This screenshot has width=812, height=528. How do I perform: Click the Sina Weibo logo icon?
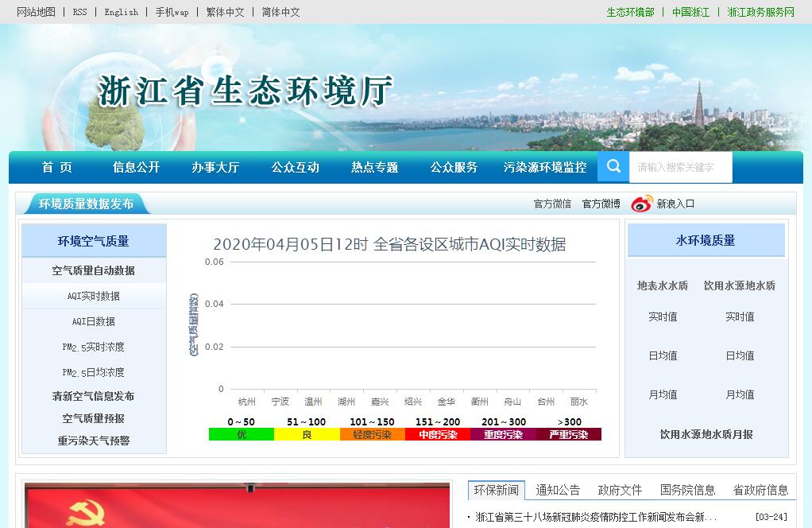(x=641, y=204)
